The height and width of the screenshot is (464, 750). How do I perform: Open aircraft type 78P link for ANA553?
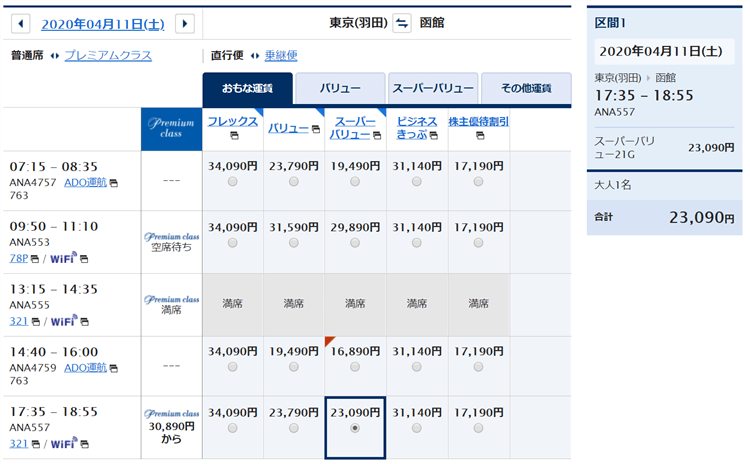tap(18, 259)
